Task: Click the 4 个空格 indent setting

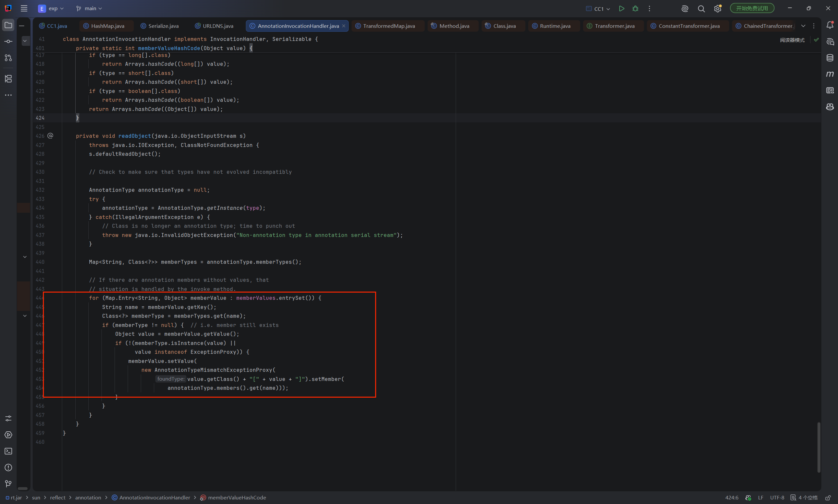Action: 804,497
